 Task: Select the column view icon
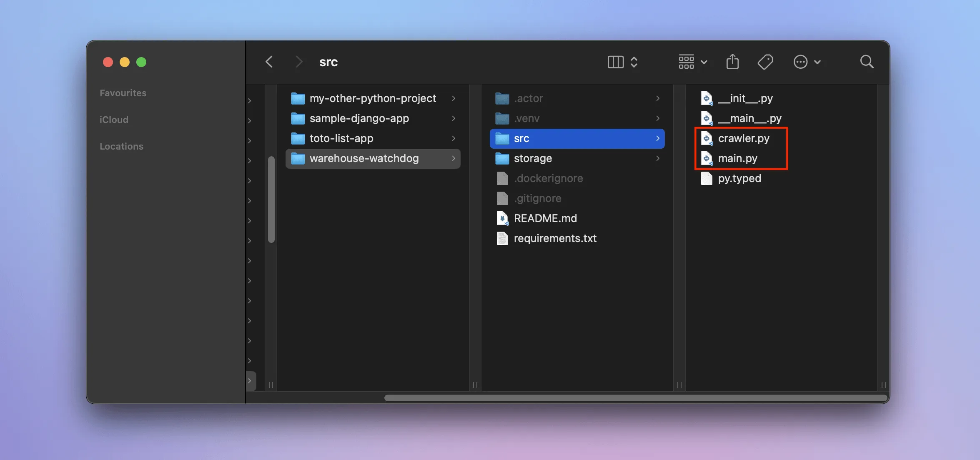615,62
